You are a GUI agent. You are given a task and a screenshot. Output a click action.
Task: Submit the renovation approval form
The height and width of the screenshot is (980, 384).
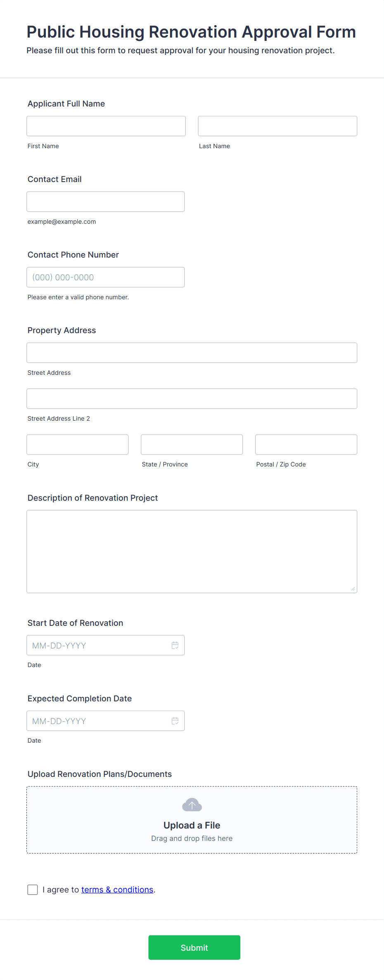(194, 947)
